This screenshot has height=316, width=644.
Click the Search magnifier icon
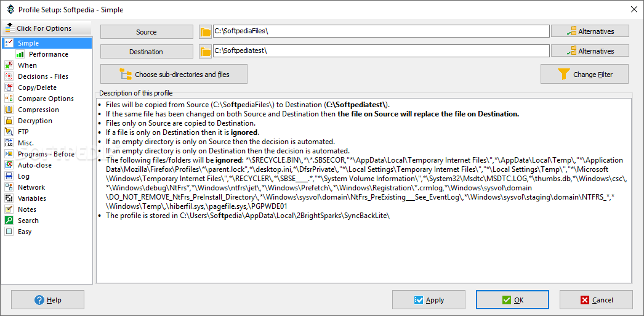[9, 221]
